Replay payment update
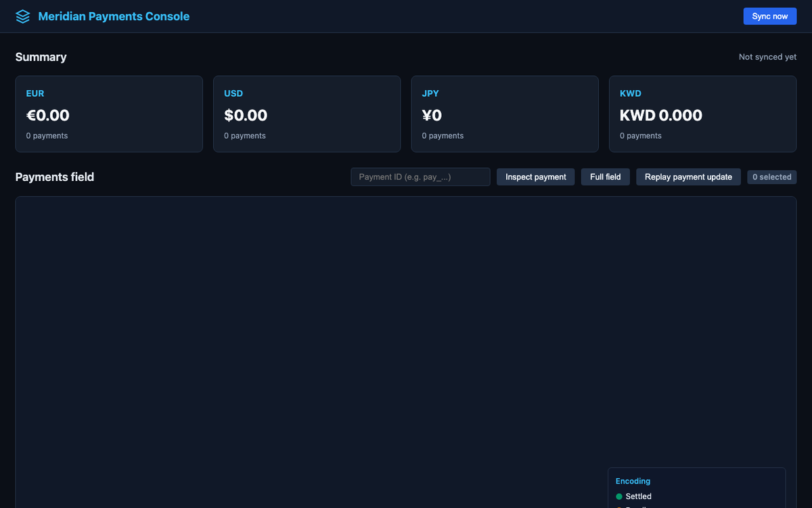Viewport: 812px width, 508px height. click(x=688, y=177)
